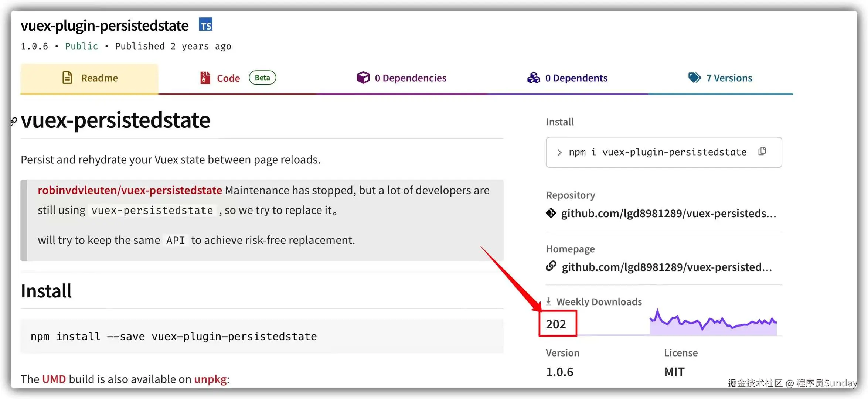Click the heading anchor link icon

pyautogui.click(x=14, y=122)
